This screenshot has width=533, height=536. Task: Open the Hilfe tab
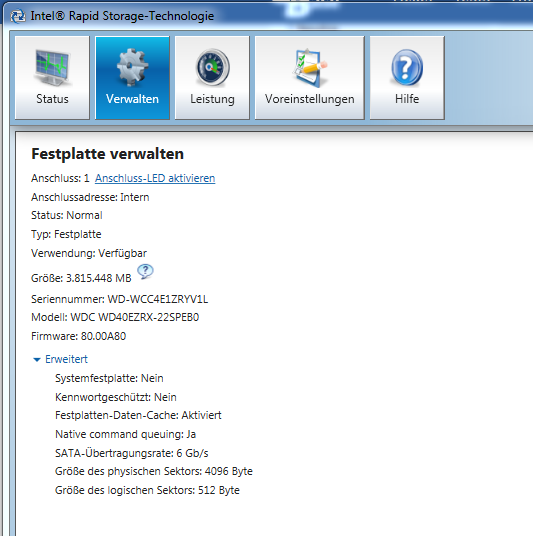pos(407,78)
